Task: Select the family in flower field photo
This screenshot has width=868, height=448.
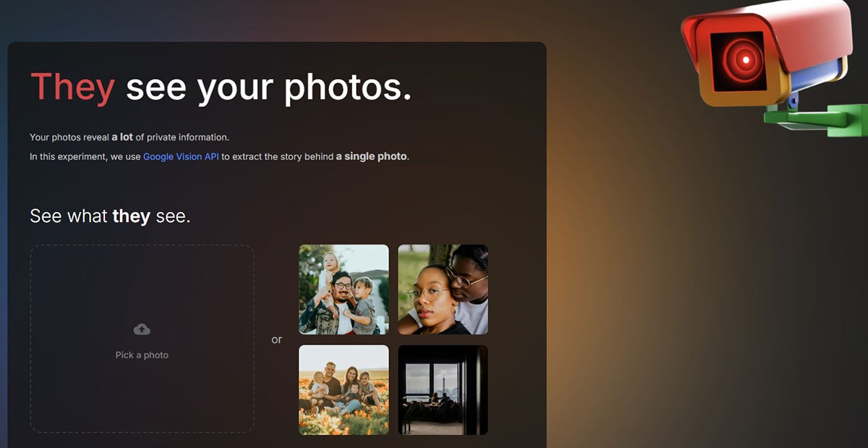Action: (344, 389)
